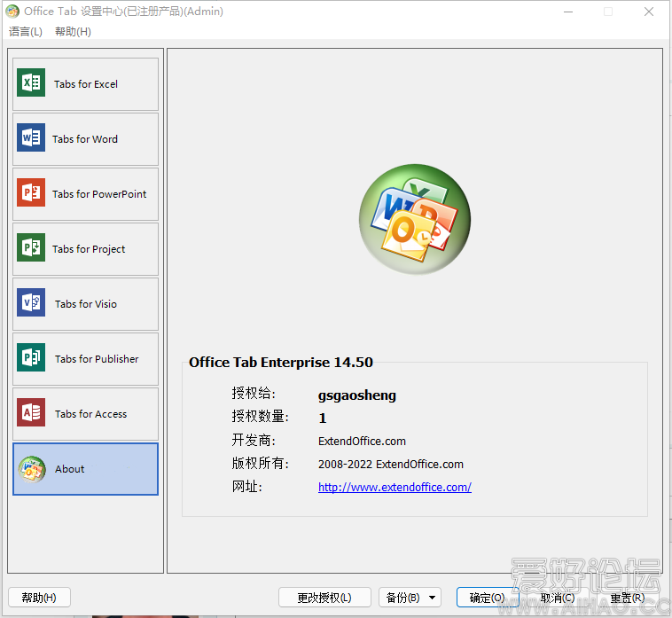Click the 帮助(H) button at bottom left

[39, 598]
